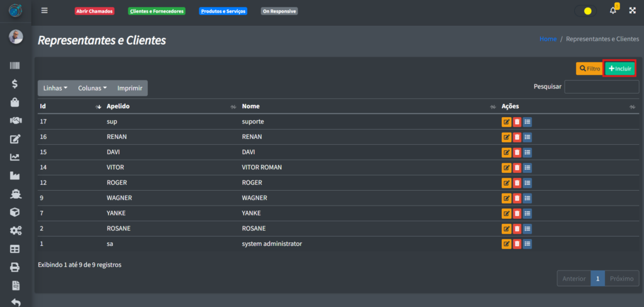Click the green Incluir button
The height and width of the screenshot is (307, 644).
[620, 68]
